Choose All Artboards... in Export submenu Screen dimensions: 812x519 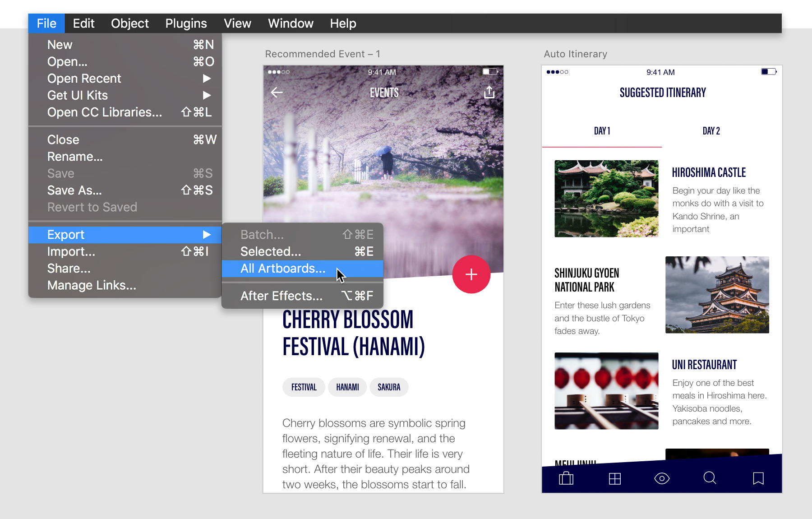pyautogui.click(x=302, y=269)
